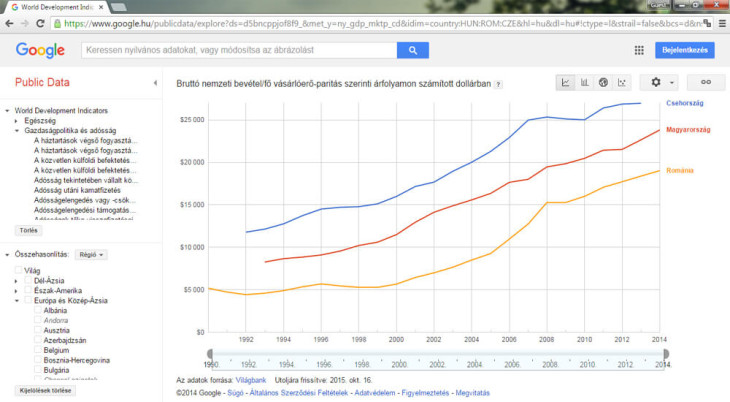The height and width of the screenshot is (402, 730).
Task: Collapse Európa és Közép-Ázsia region
Action: (x=16, y=300)
